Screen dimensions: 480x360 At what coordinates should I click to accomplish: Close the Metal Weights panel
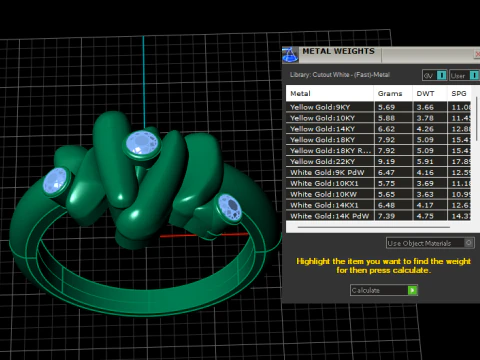coord(477,54)
